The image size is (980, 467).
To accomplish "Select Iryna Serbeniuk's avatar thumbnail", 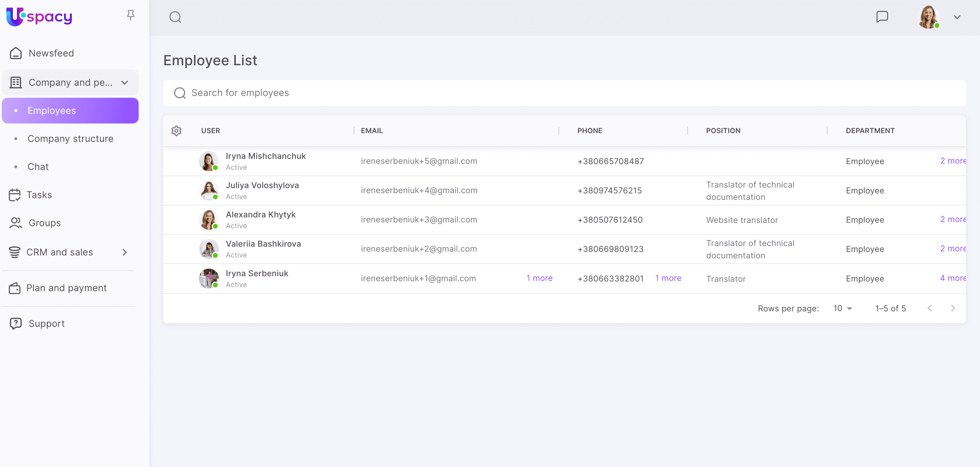I will pyautogui.click(x=209, y=278).
